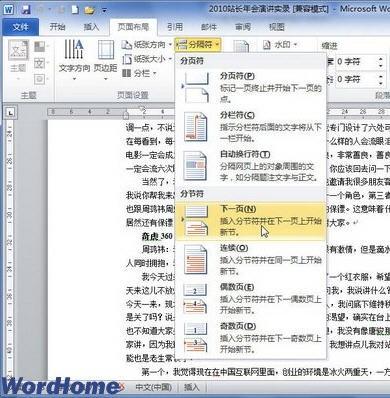Click the 分节符 menu section header
390x398 pixels.
[192, 194]
